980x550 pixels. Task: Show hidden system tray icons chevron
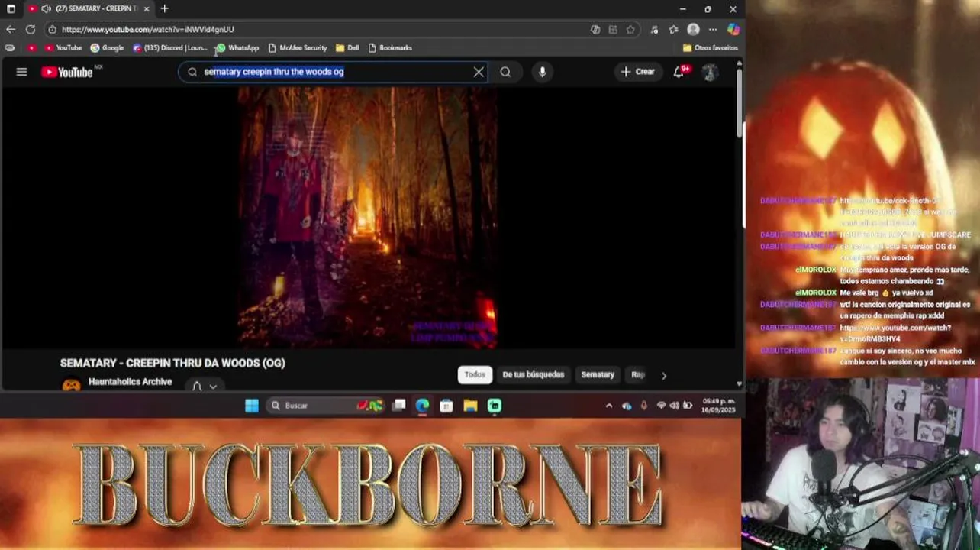[x=608, y=406]
